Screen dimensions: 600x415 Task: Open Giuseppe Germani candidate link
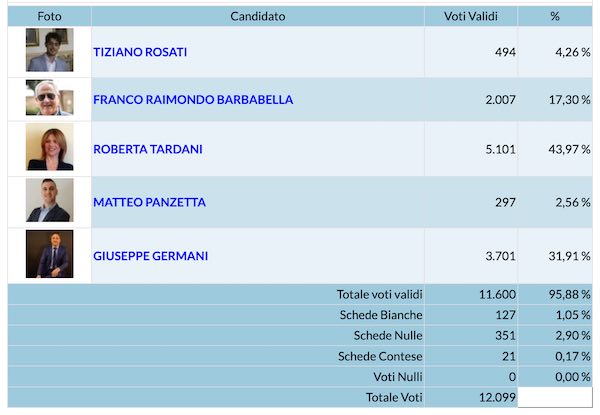coord(151,256)
